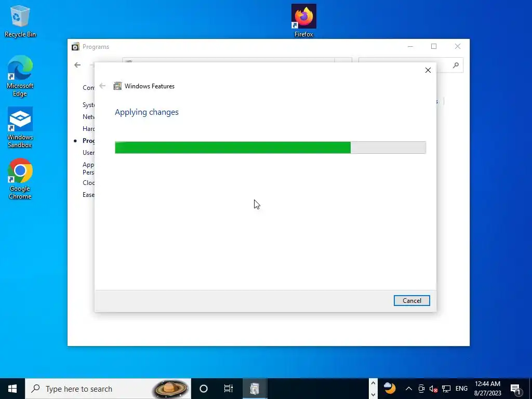Click the muted volume tray icon
Image resolution: width=532 pixels, height=399 pixels.
433,389
